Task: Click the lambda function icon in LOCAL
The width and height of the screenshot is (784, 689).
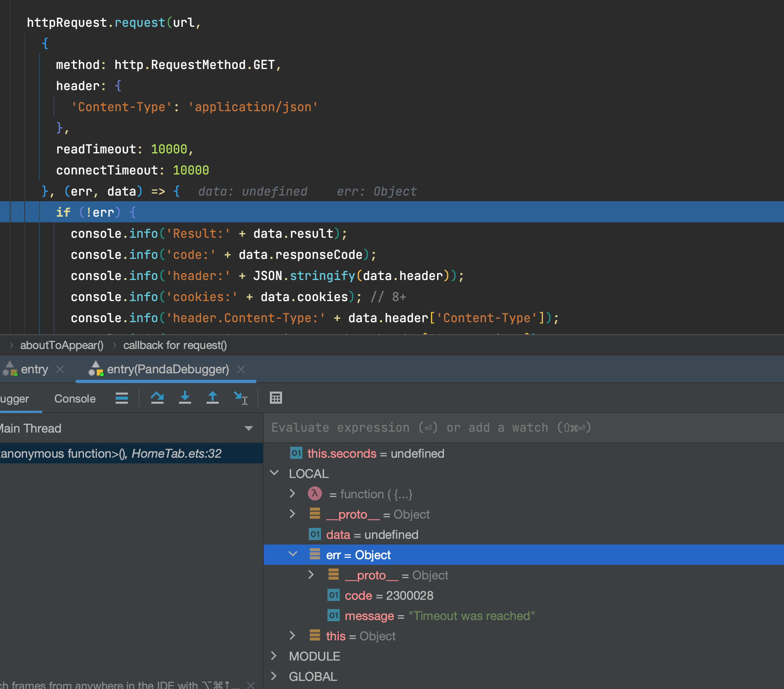Action: pyautogui.click(x=315, y=493)
